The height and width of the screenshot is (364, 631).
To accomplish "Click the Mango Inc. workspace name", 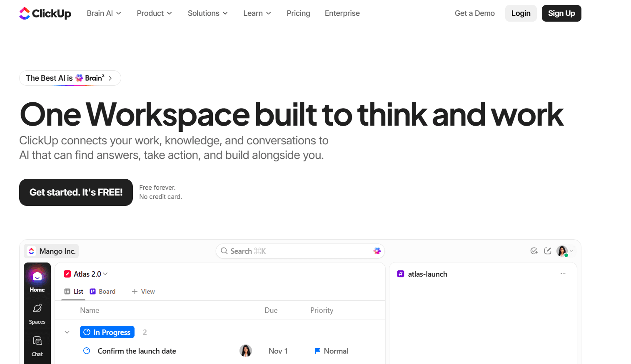I will click(x=57, y=251).
